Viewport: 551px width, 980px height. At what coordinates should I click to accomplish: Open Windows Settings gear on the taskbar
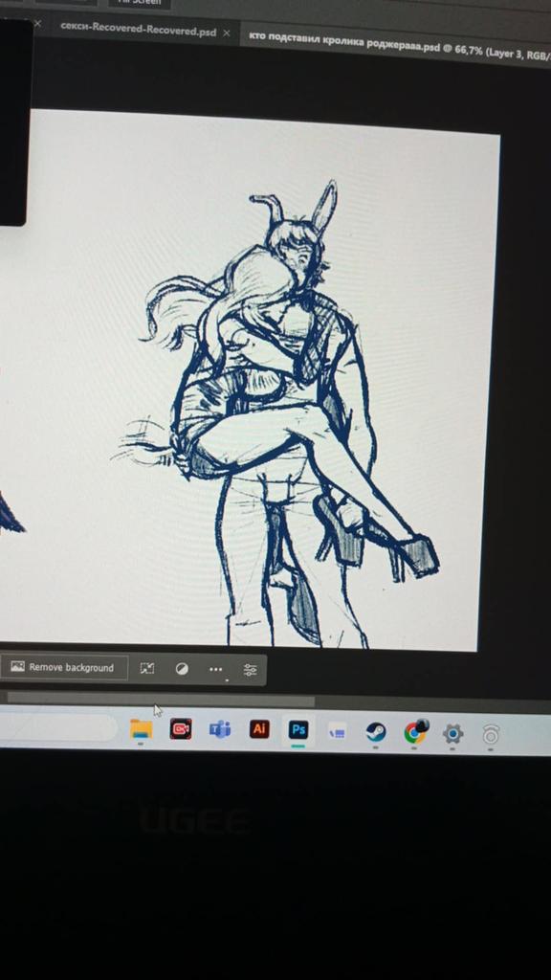pos(452,734)
